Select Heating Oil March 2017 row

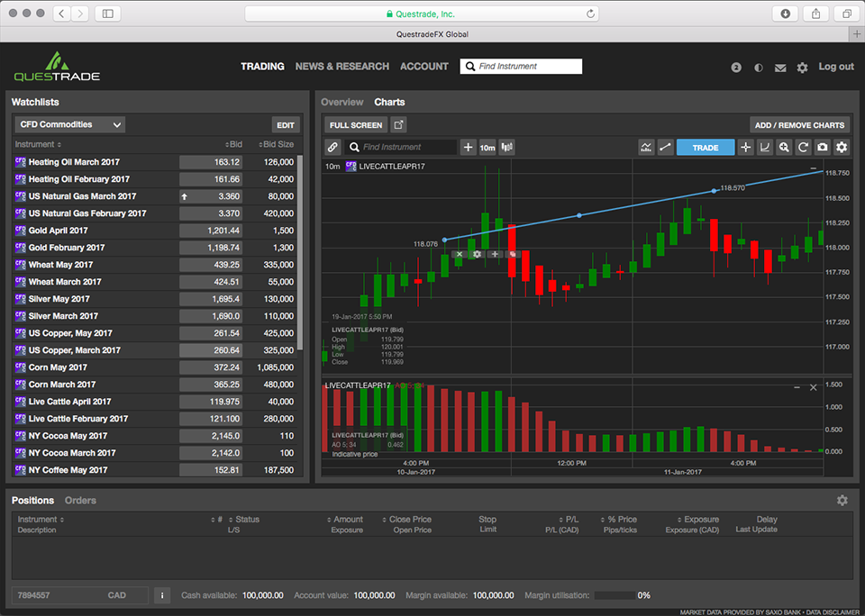click(154, 162)
